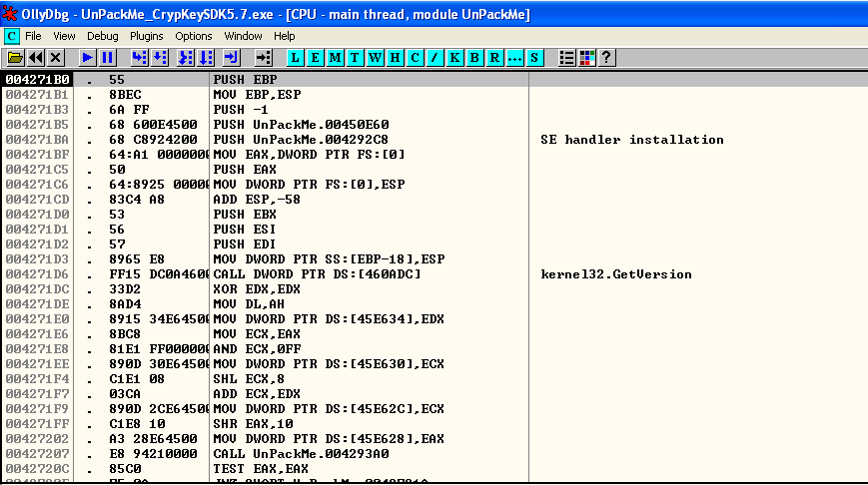This screenshot has width=868, height=485.
Task: Click SE handler installation comment
Action: (x=632, y=140)
